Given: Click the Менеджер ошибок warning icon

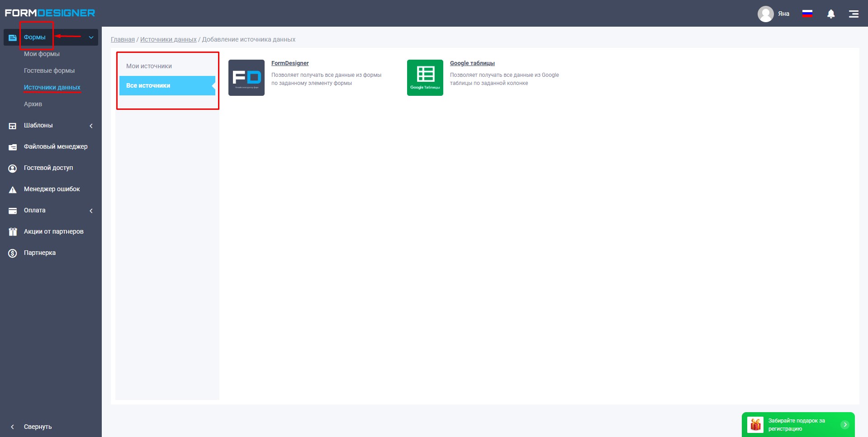Looking at the screenshot, I should point(13,189).
